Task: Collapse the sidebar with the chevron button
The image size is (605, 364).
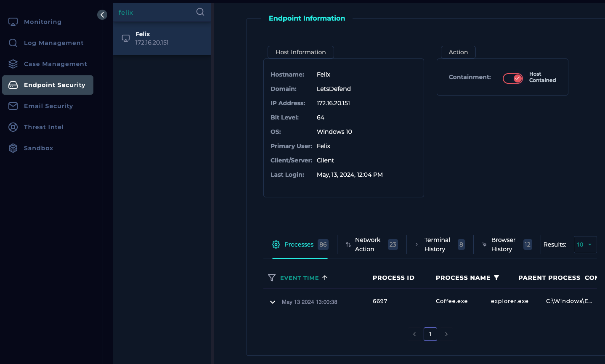Action: 102,15
